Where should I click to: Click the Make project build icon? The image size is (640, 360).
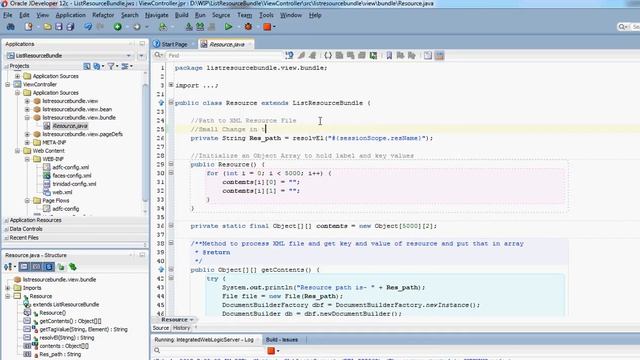pos(189,27)
